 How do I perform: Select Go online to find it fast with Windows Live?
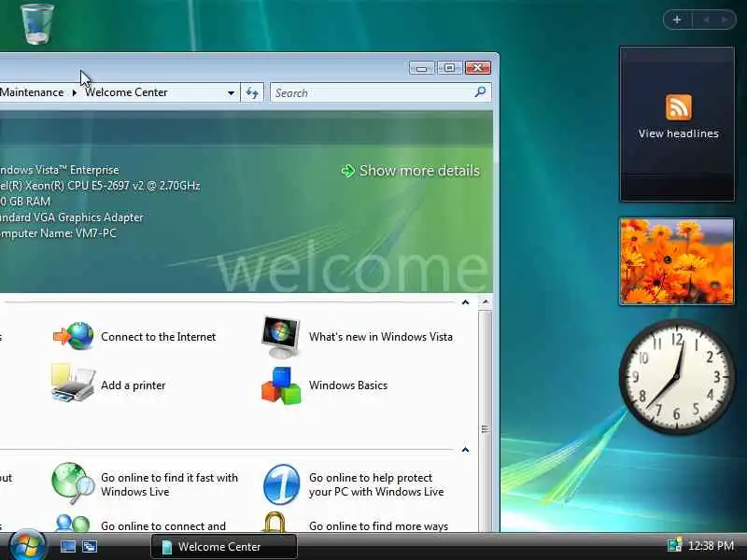click(x=169, y=484)
